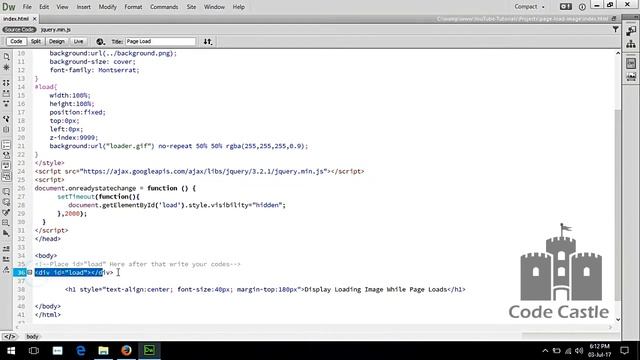Toggle Highlight Invalid Code

coord(6,155)
